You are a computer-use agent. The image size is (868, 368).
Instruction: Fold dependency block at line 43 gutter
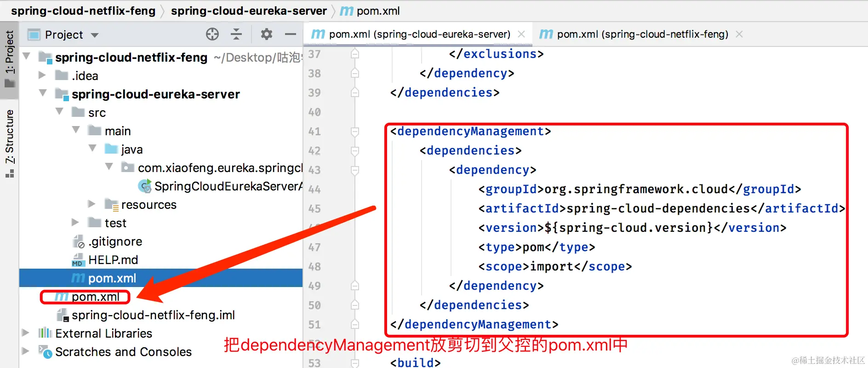tap(354, 170)
